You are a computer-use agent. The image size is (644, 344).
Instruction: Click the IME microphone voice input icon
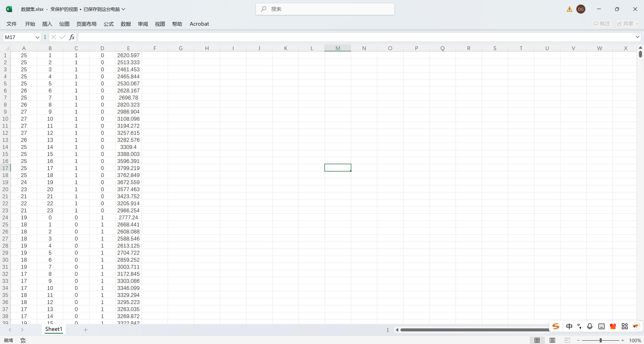point(589,326)
